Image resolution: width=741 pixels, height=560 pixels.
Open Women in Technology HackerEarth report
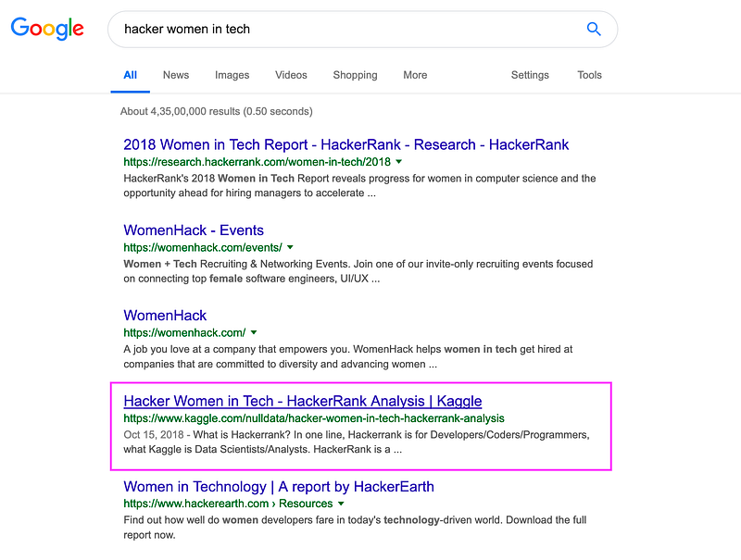[x=279, y=486]
